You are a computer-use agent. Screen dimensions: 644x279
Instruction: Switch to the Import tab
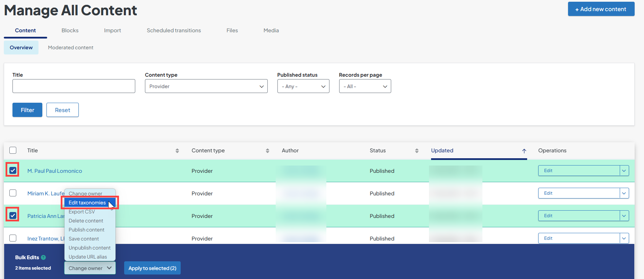click(112, 31)
